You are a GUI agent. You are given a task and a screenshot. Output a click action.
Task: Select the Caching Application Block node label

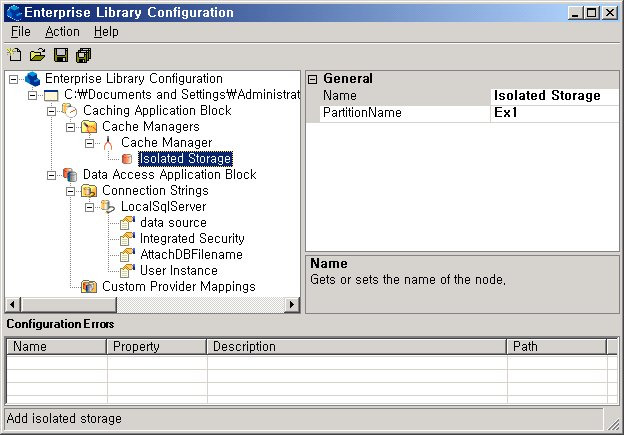157,111
